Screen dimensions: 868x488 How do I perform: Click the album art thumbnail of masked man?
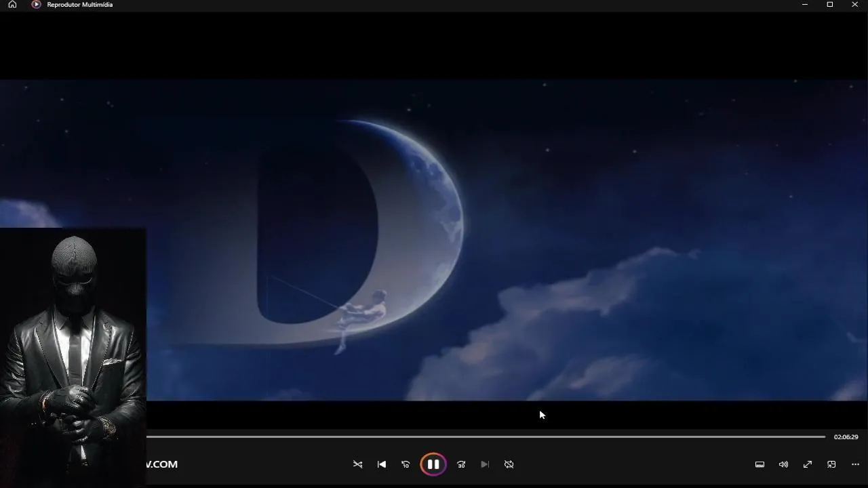click(73, 357)
